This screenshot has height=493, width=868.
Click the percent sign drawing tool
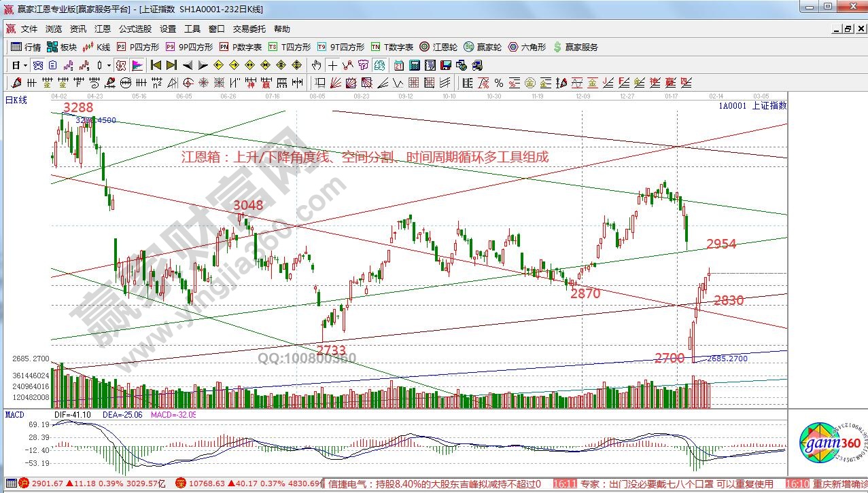(498, 83)
